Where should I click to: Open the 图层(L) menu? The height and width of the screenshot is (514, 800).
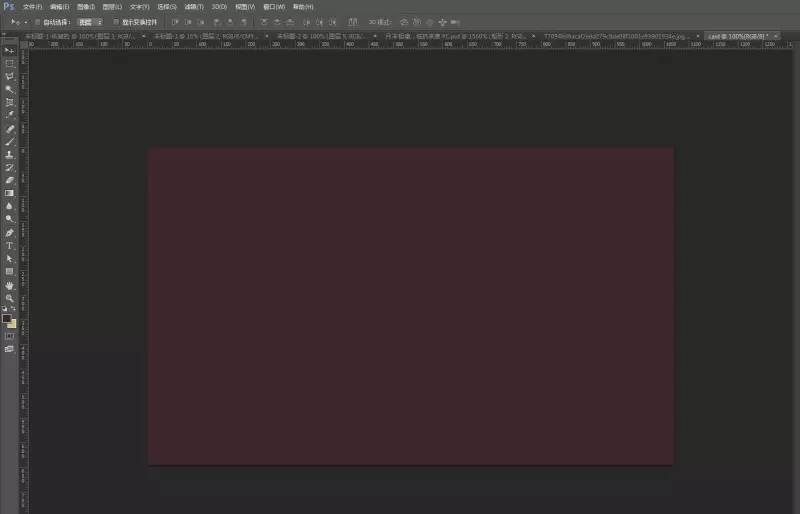tap(112, 7)
